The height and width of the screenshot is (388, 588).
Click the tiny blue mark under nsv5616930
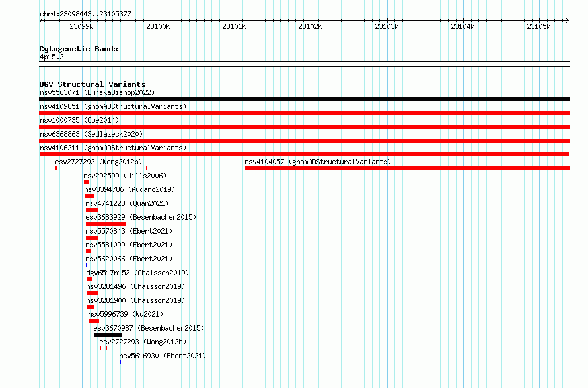tap(120, 362)
